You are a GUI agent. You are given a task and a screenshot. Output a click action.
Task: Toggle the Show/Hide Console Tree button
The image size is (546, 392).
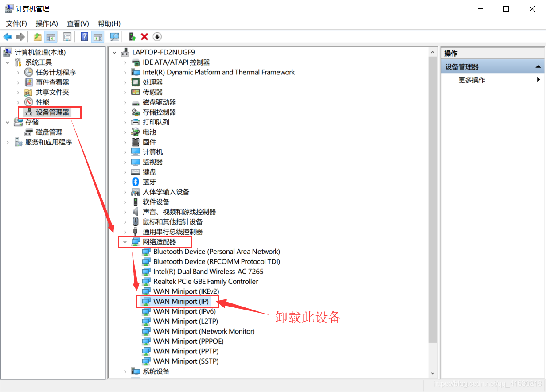(x=51, y=37)
